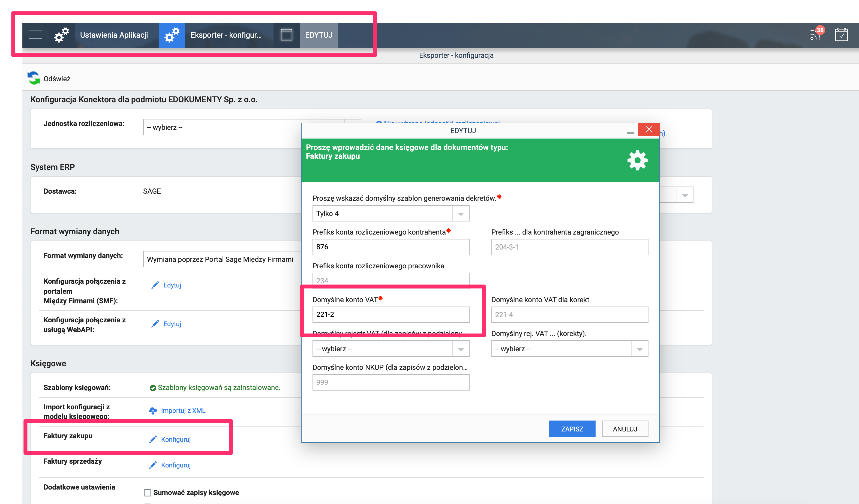Click Konfiguruj link for Faktury zakupu
Viewport: 859px width, 504px height.
click(176, 439)
